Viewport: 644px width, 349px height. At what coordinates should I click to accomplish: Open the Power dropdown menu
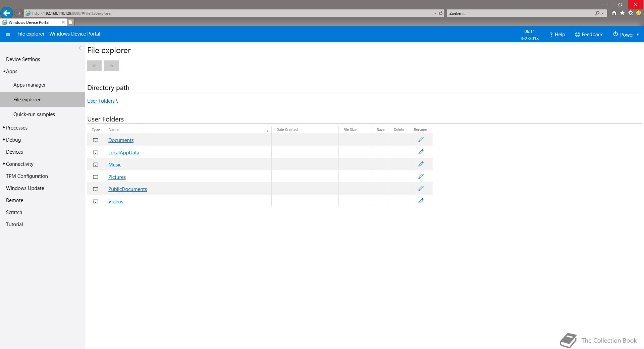coord(626,35)
